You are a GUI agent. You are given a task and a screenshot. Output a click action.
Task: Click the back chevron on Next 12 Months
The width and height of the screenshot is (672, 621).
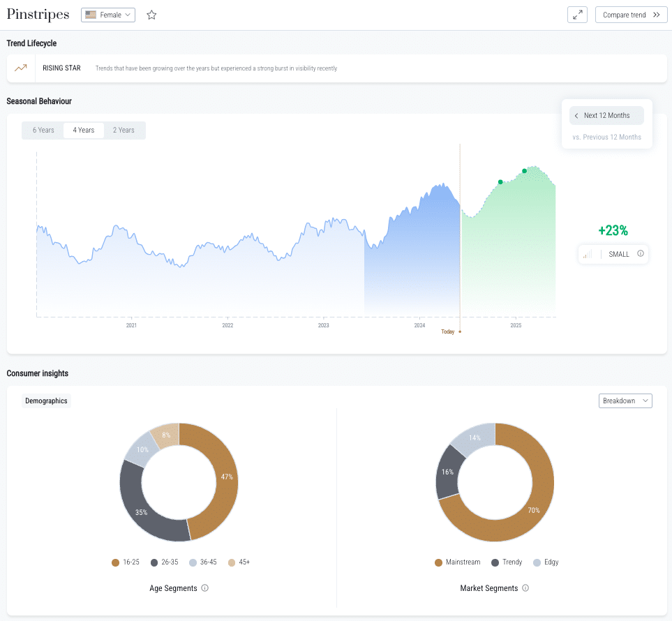click(576, 115)
